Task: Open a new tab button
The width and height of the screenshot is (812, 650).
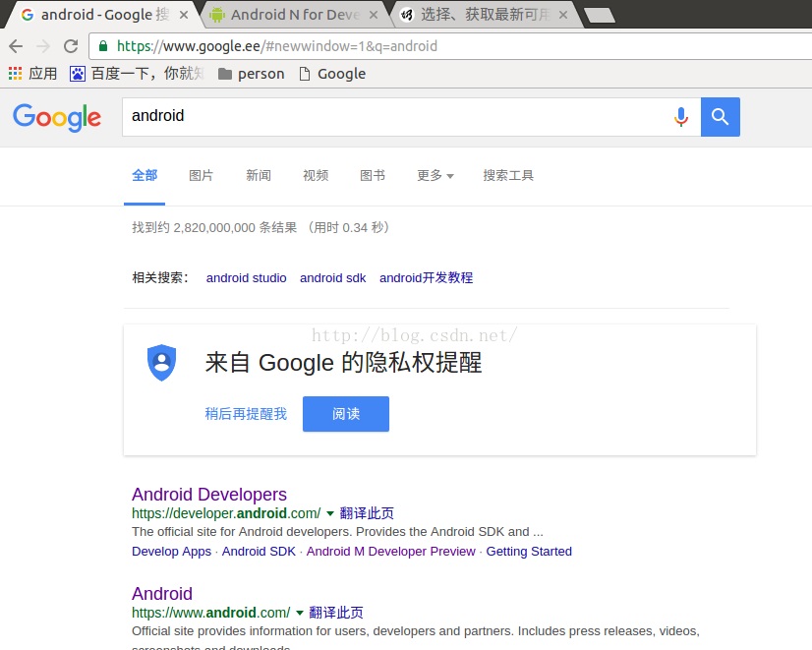Action: (600, 16)
